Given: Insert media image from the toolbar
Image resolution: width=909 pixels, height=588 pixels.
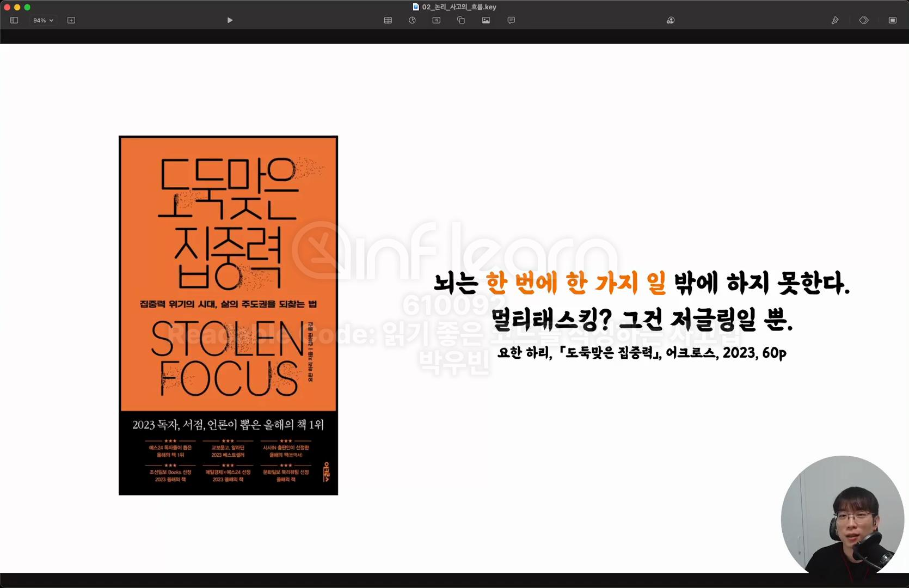Looking at the screenshot, I should pyautogui.click(x=486, y=20).
